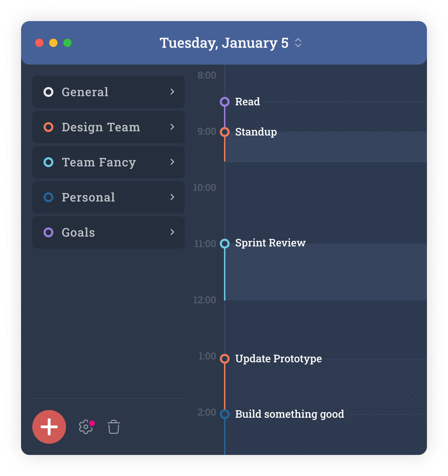This screenshot has height=476, width=448.
Task: Check off the Sprint Review circle
Action: (225, 243)
